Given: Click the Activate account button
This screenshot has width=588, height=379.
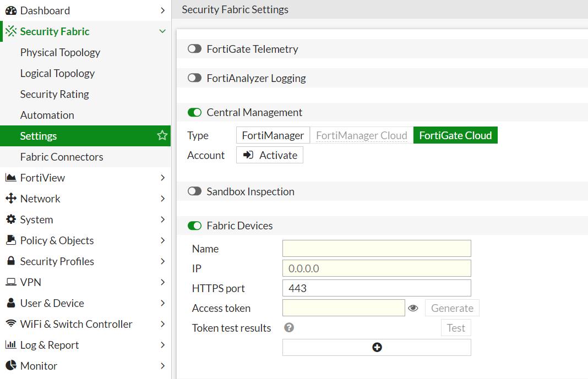Looking at the screenshot, I should coord(270,155).
